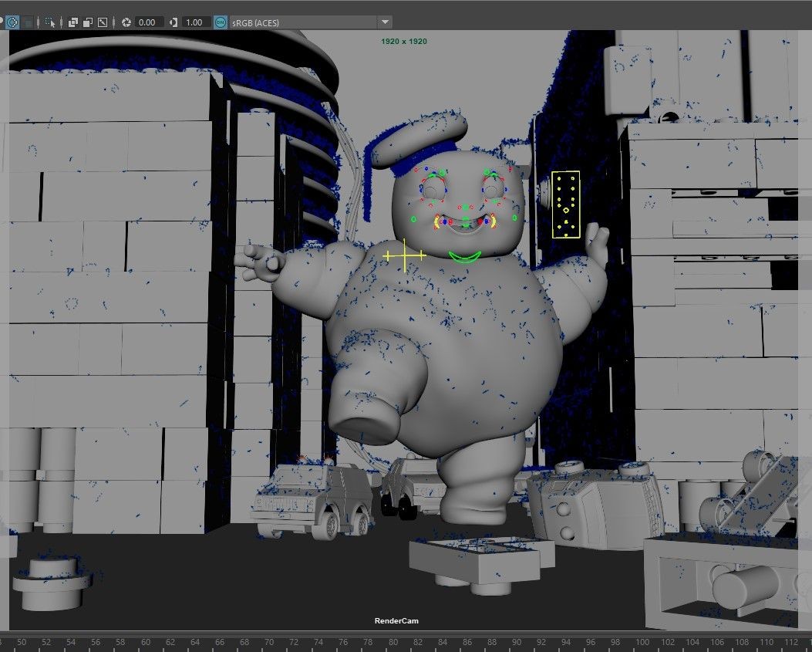Click the gamma contrast icon
812x652 pixels.
[x=174, y=22]
